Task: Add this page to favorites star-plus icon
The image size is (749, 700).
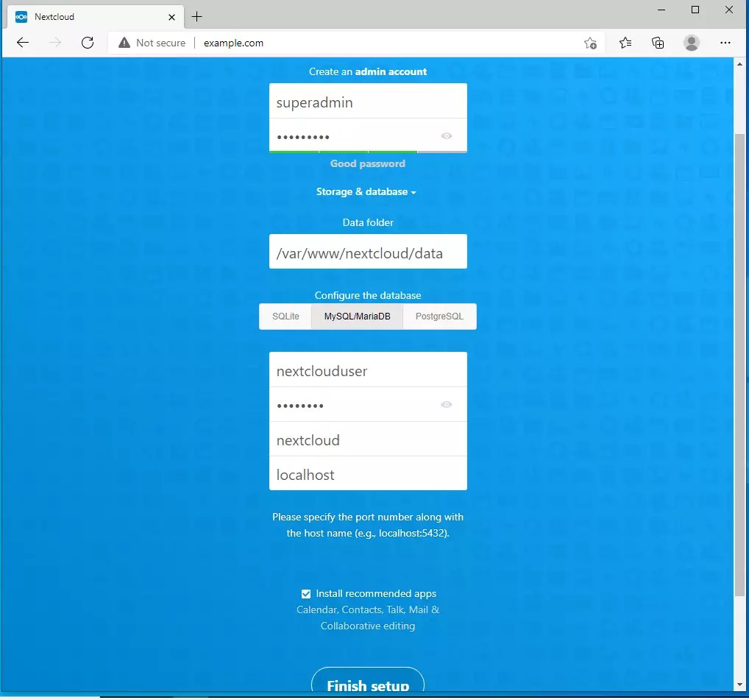Action: [x=590, y=43]
